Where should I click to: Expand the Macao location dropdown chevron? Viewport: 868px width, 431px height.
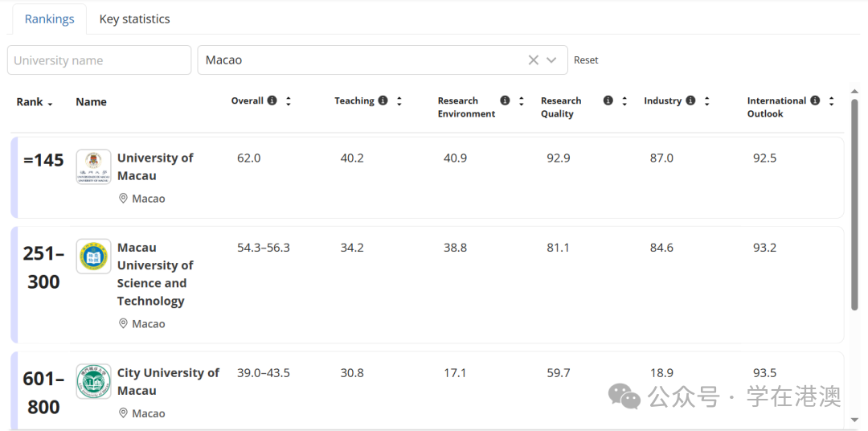[551, 60]
